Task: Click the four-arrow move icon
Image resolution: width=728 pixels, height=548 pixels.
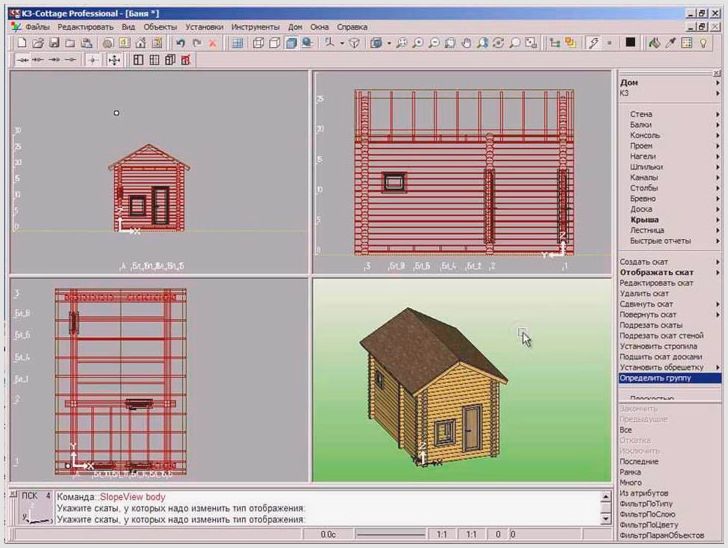Action: point(114,60)
